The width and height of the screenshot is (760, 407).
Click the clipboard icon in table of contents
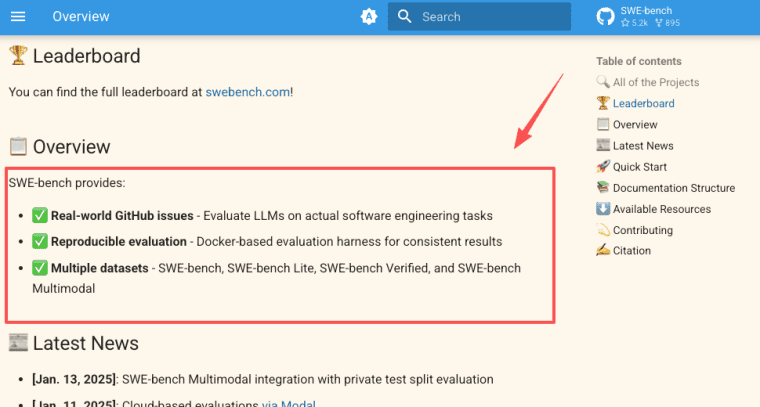coord(603,124)
